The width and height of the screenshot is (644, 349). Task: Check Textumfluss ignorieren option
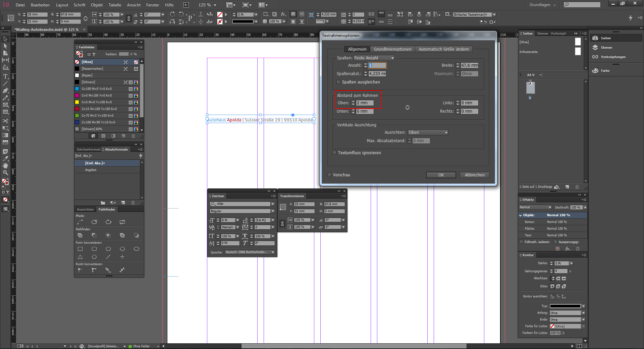(334, 153)
